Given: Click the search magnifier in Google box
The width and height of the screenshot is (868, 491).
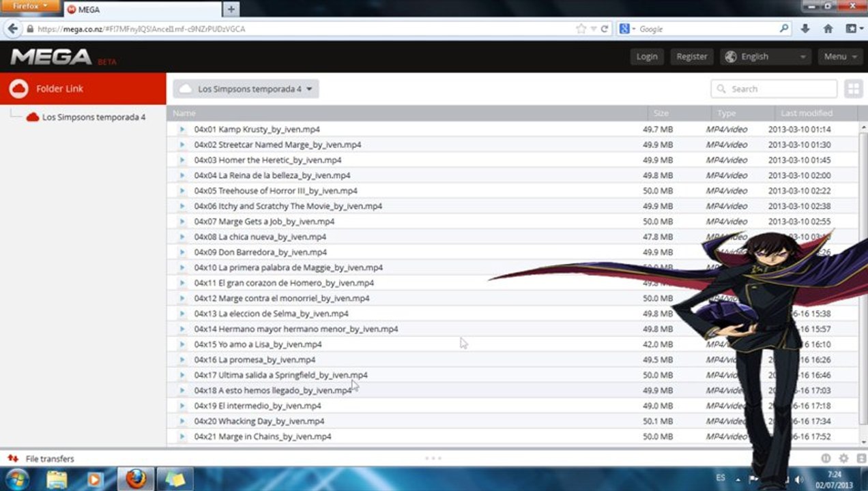Looking at the screenshot, I should 784,29.
